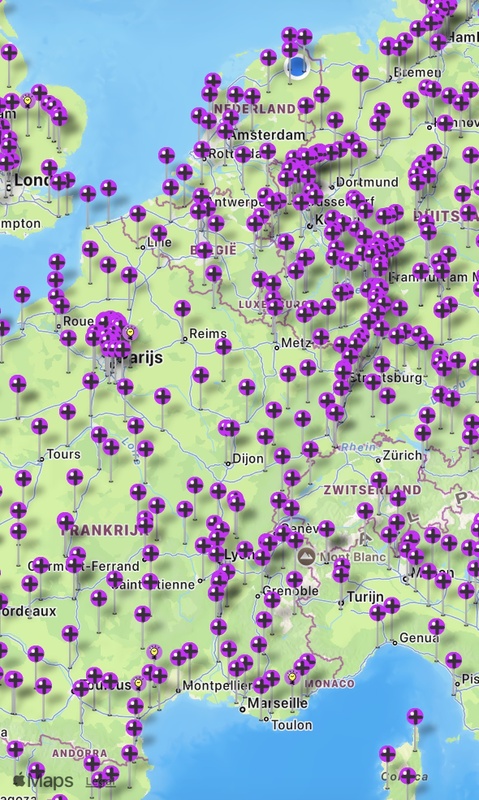Tap the Tours city label

click(x=64, y=454)
